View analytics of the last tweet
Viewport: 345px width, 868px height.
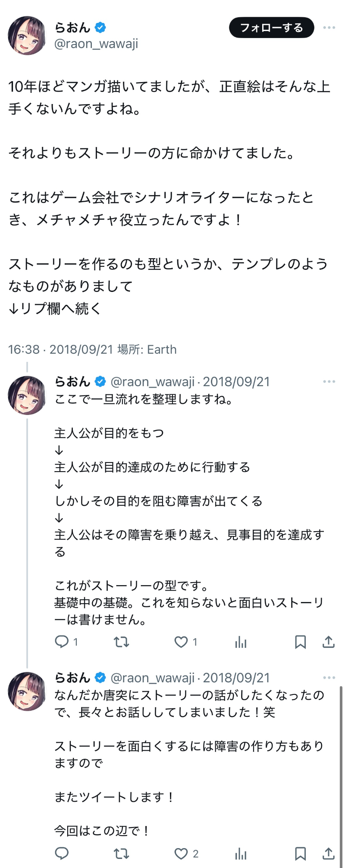(241, 854)
